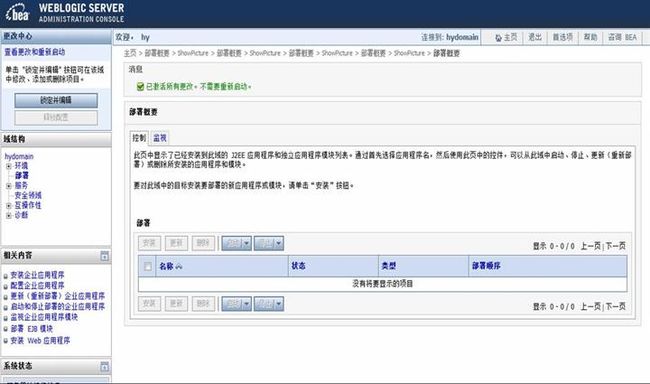
Task: Click the 已激活所有更改 confirmation message text
Action: point(198,87)
